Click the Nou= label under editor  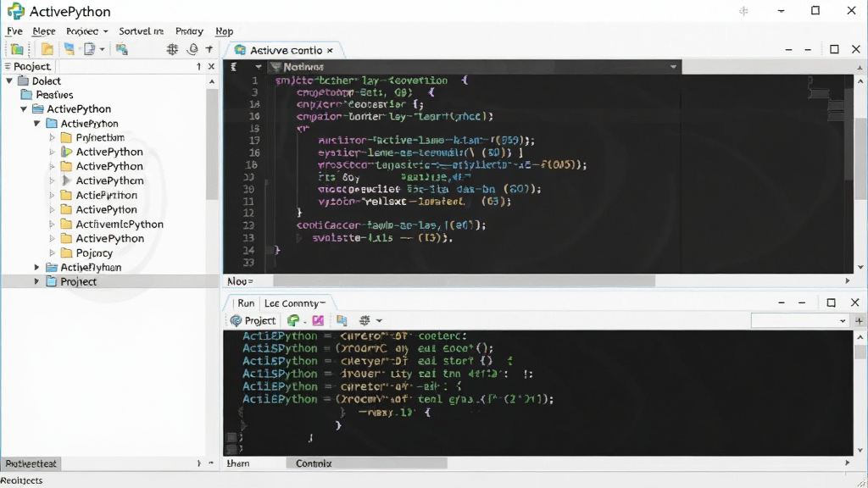coord(240,281)
